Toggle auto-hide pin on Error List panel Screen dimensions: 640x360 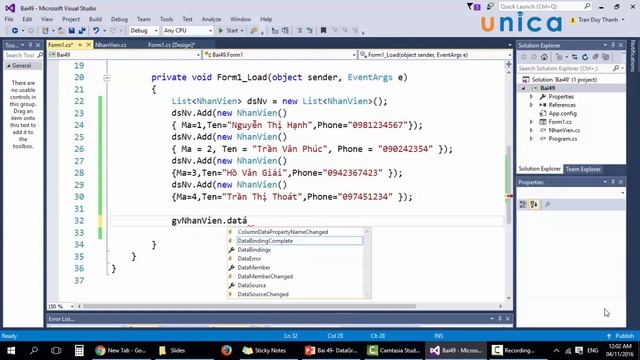coord(500,318)
